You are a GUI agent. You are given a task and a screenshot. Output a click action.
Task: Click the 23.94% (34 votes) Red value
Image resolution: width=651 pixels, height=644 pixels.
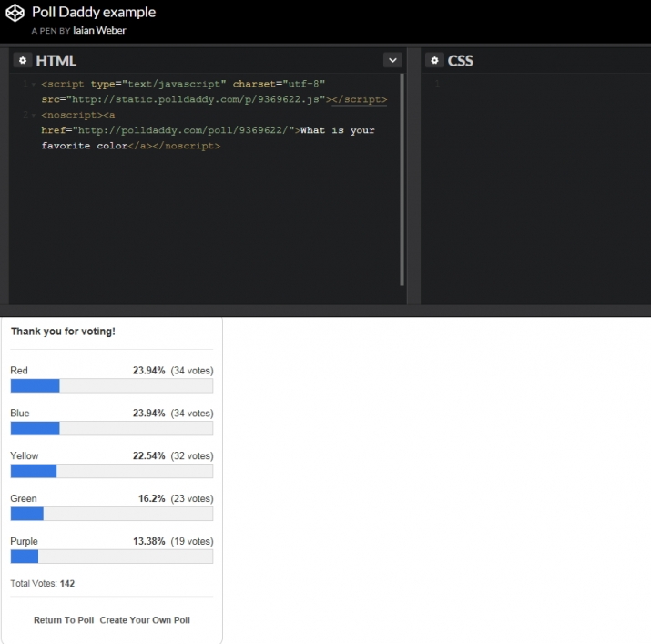tap(173, 370)
